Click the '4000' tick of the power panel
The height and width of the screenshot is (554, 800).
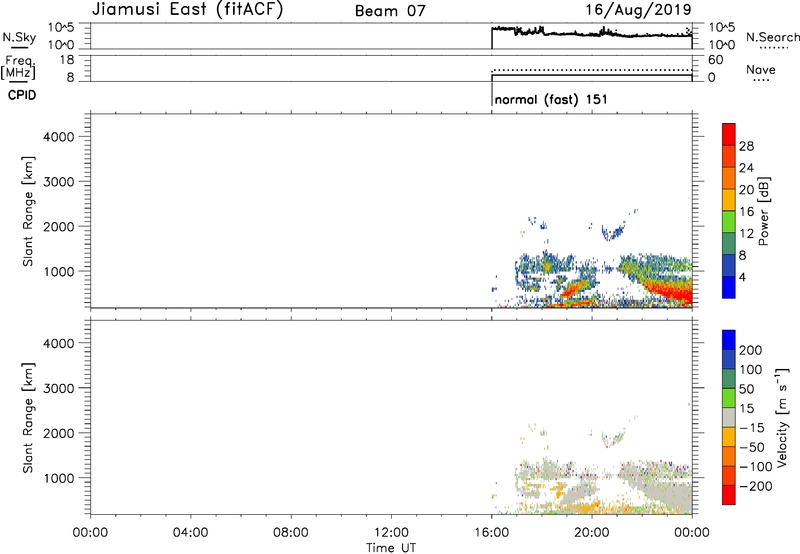pyautogui.click(x=59, y=137)
